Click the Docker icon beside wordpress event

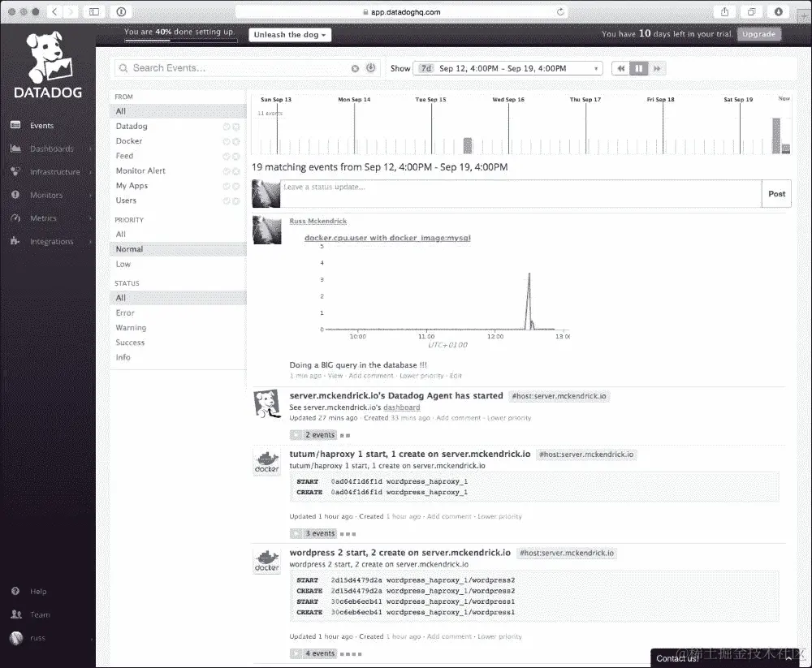pyautogui.click(x=266, y=561)
